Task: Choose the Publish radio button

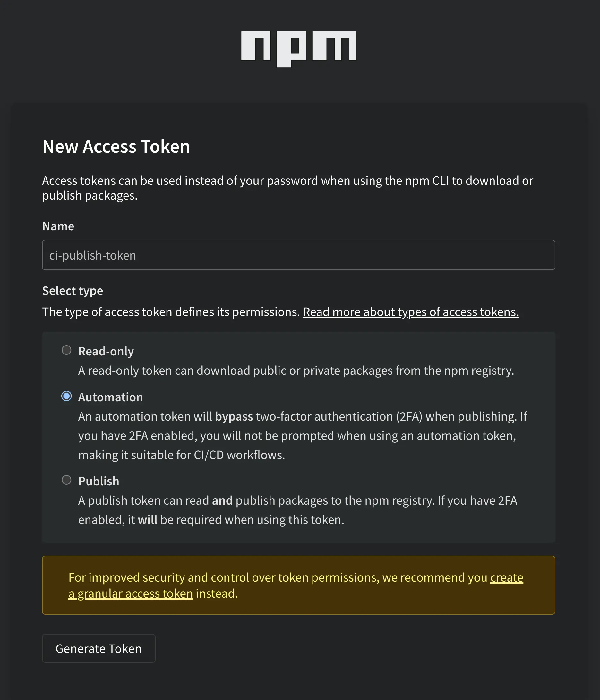Action: 66,480
